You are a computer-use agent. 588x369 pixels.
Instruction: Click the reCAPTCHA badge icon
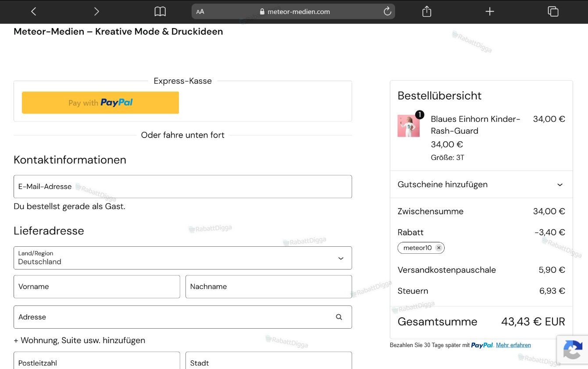pos(573,350)
